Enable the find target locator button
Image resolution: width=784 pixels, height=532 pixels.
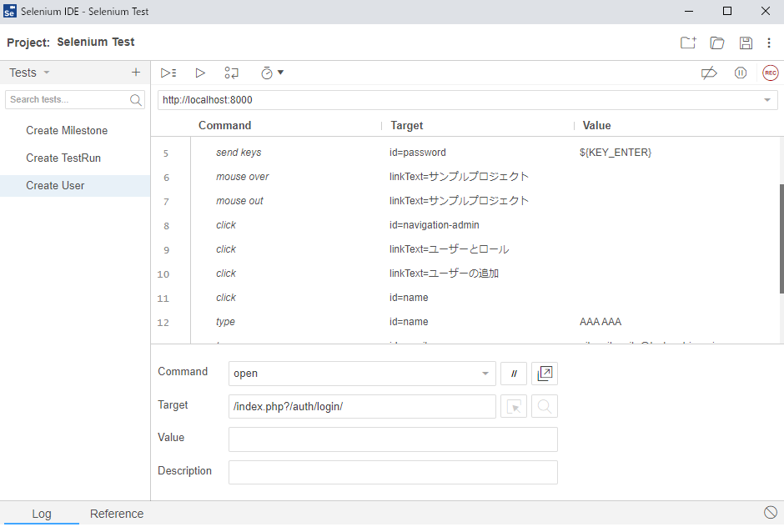[x=543, y=406]
